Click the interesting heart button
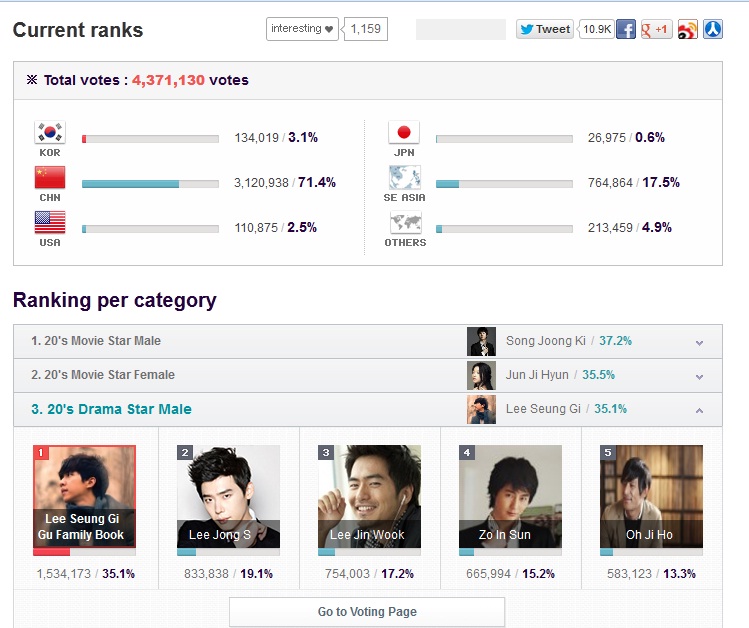Image resolution: width=749 pixels, height=628 pixels. click(x=302, y=29)
